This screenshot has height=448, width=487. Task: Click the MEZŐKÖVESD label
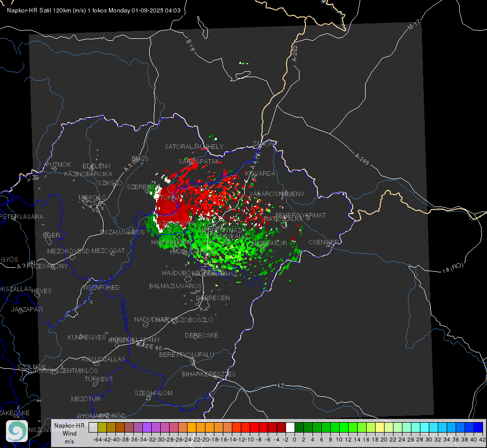coord(68,251)
